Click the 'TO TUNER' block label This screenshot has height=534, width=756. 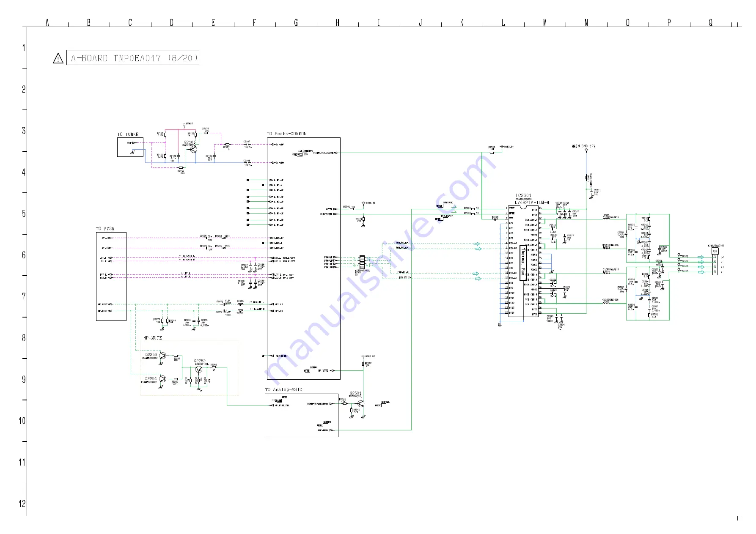128,134
